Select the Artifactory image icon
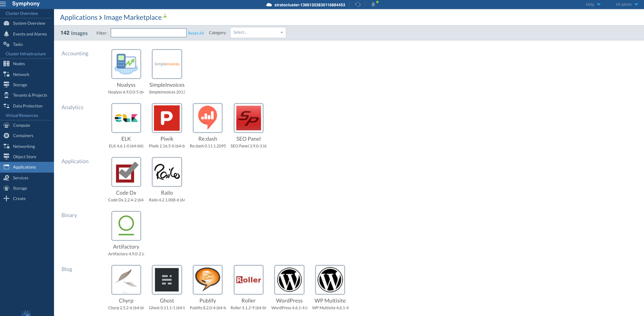This screenshot has width=644, height=316. click(126, 226)
